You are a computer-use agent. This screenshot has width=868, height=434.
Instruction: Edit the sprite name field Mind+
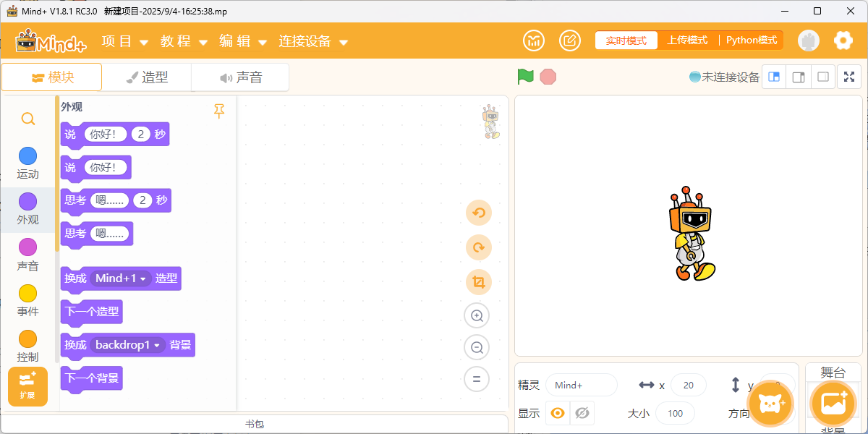pos(582,386)
